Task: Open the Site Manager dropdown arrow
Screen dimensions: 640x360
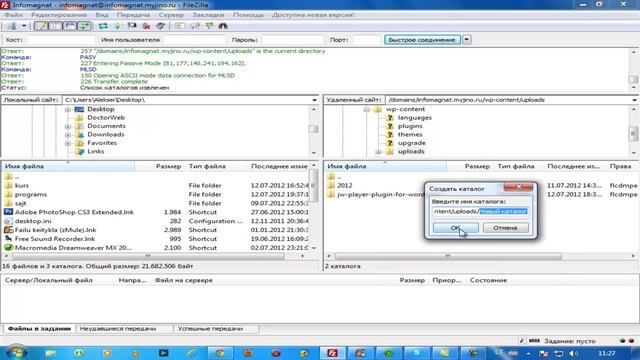Action: [24, 26]
